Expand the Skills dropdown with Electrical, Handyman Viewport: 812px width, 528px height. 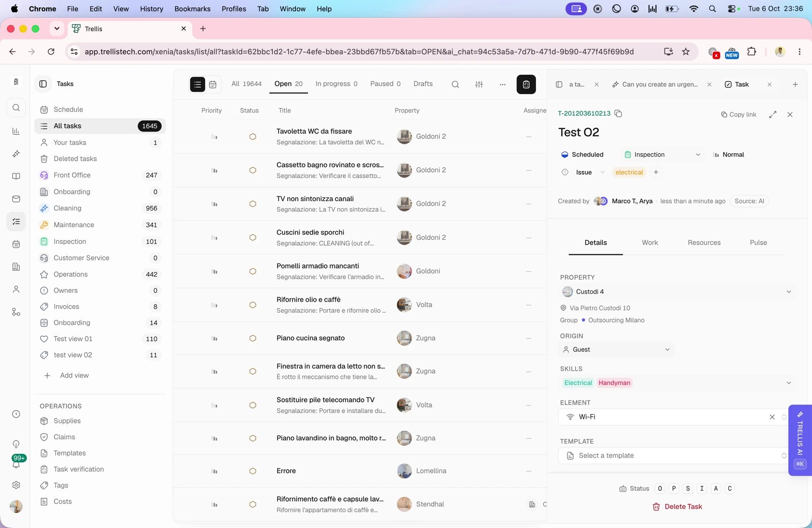coord(676,383)
